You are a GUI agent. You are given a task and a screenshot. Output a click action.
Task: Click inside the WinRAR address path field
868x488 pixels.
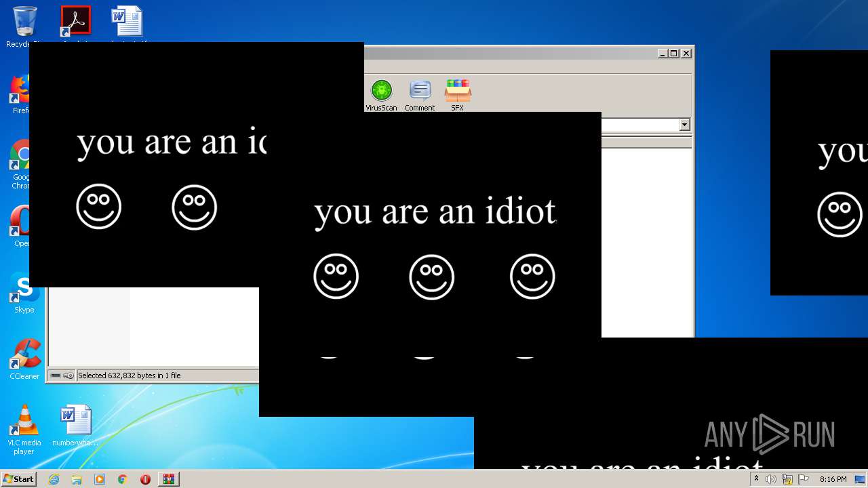(640, 125)
